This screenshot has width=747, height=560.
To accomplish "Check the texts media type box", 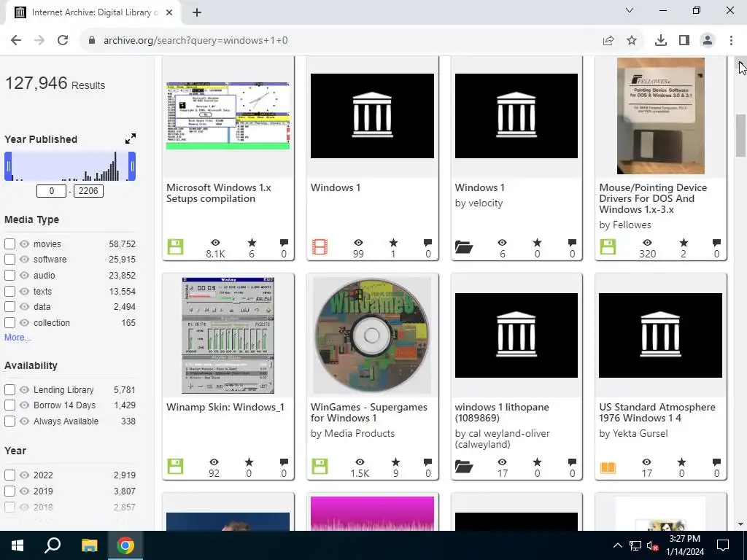I will [10, 291].
